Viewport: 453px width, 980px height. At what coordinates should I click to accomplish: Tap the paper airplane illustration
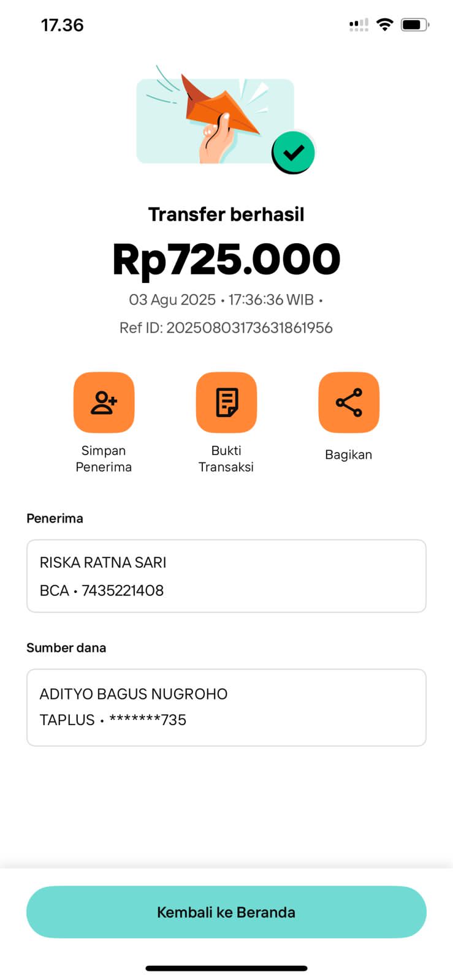221,107
